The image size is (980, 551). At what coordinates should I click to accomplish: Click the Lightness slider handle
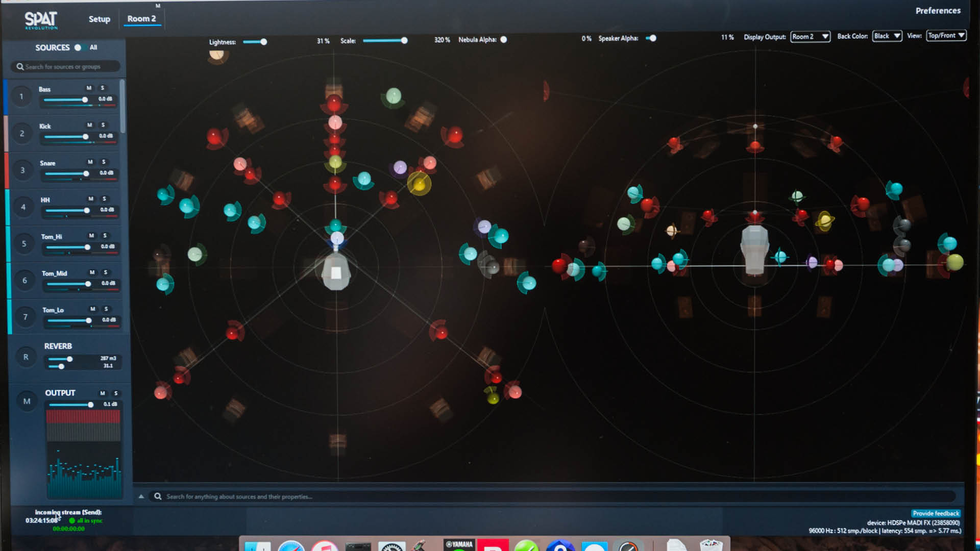click(x=263, y=42)
